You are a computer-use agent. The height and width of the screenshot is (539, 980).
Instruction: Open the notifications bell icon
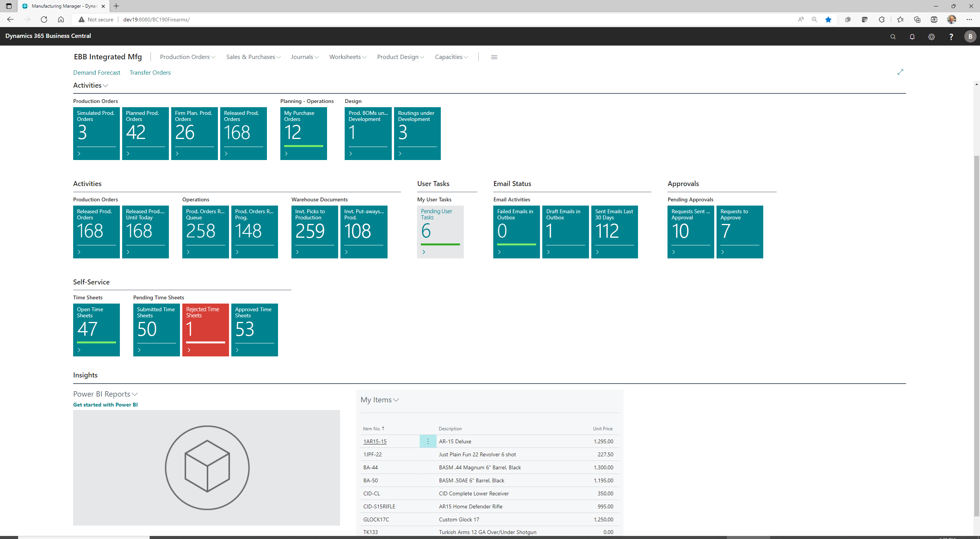pyautogui.click(x=912, y=37)
